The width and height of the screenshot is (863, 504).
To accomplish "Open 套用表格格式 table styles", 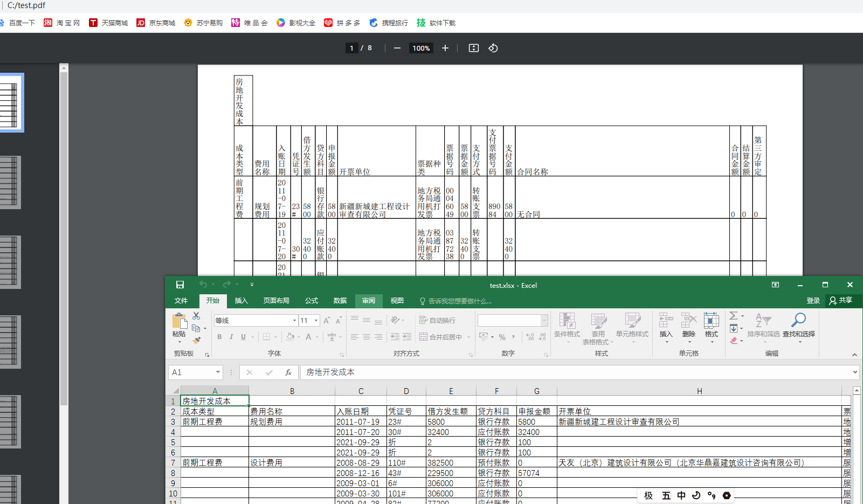I will (x=598, y=329).
